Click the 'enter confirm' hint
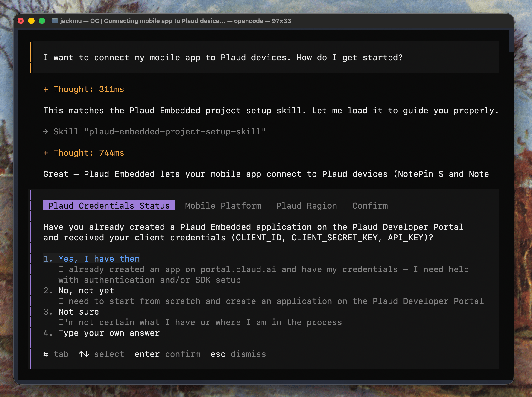Screen dimensions: 532x397 [x=167, y=354]
